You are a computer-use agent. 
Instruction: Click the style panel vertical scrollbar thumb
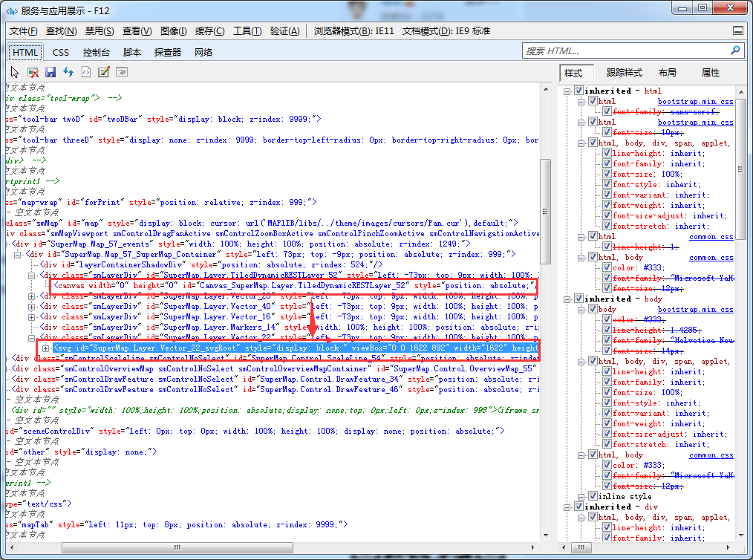coord(741,169)
